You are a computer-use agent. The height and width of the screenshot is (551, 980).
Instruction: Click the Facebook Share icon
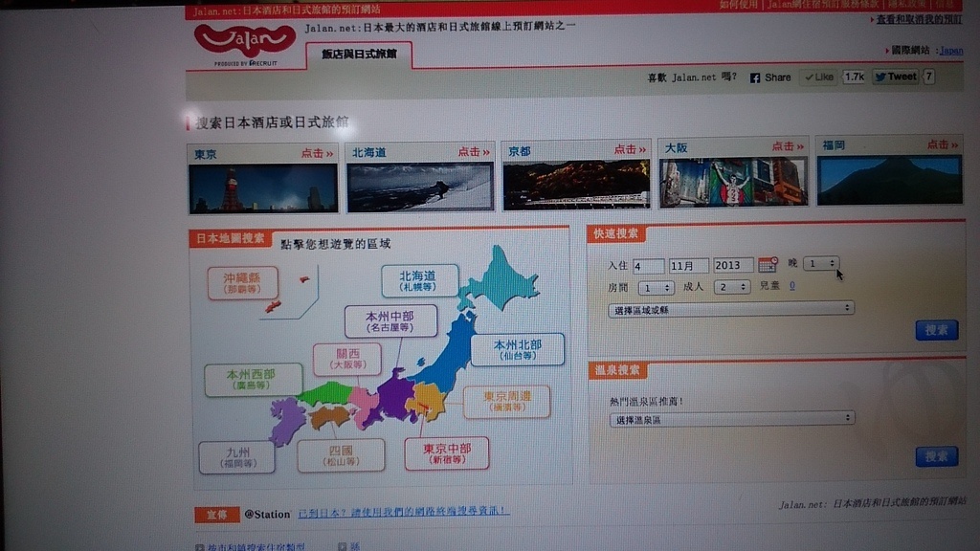click(x=755, y=78)
